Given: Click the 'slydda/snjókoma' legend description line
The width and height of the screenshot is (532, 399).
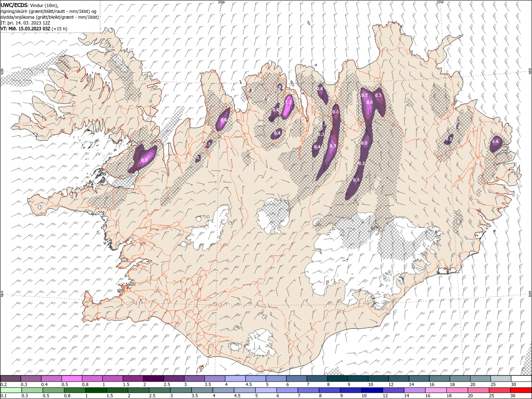Looking at the screenshot, I should point(49,17).
